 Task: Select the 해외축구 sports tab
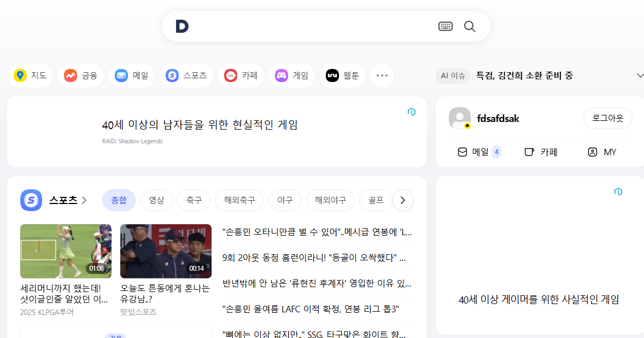(239, 200)
